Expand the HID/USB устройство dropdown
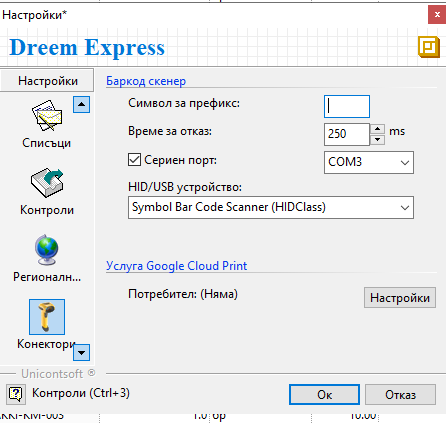 271,207
